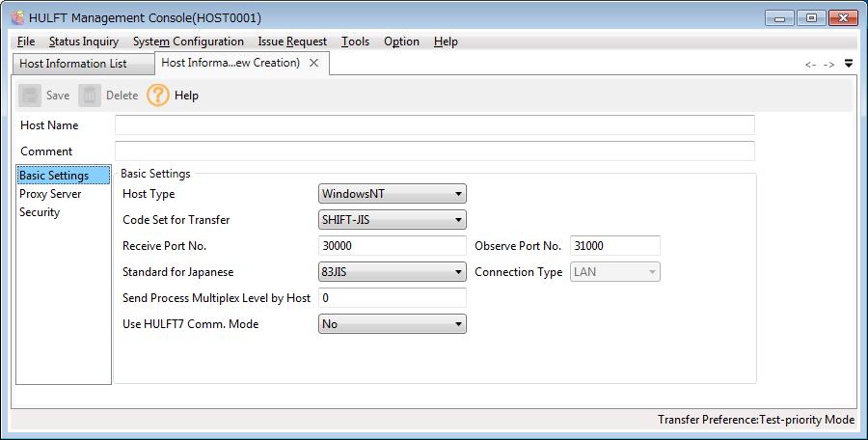Click the Receive Port No. field
The image size is (868, 440).
coord(393,246)
